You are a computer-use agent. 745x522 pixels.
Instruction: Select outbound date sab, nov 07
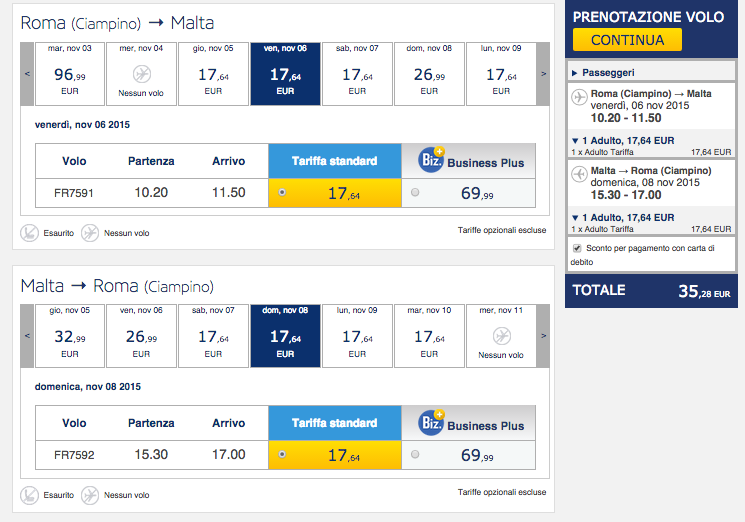[x=358, y=73]
